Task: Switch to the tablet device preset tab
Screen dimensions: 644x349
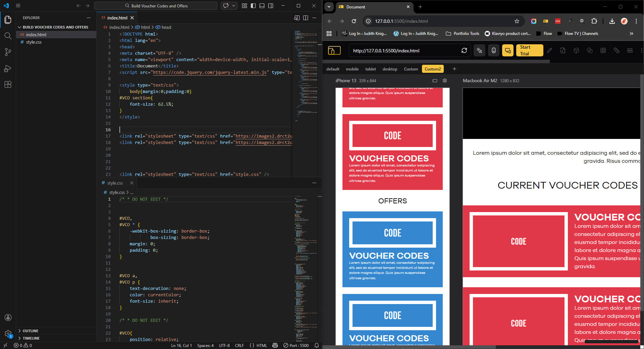Action: coord(371,69)
